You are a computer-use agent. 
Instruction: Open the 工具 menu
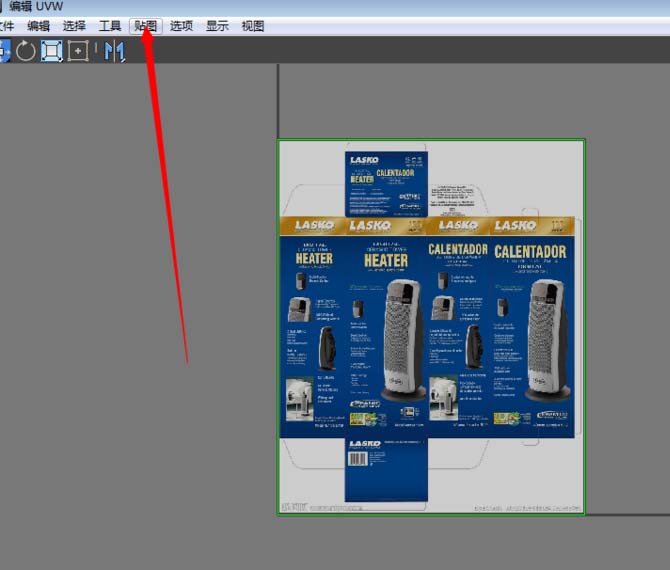point(110,26)
